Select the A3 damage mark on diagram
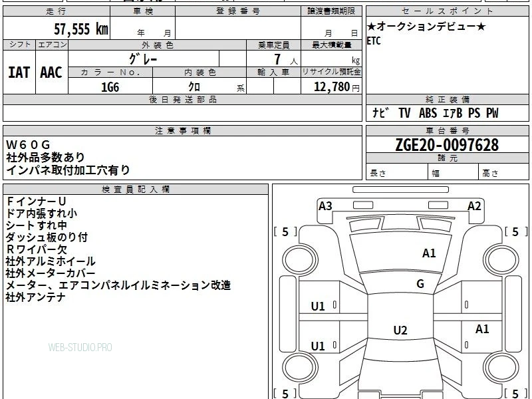This screenshot has height=399, width=532. (x=325, y=206)
